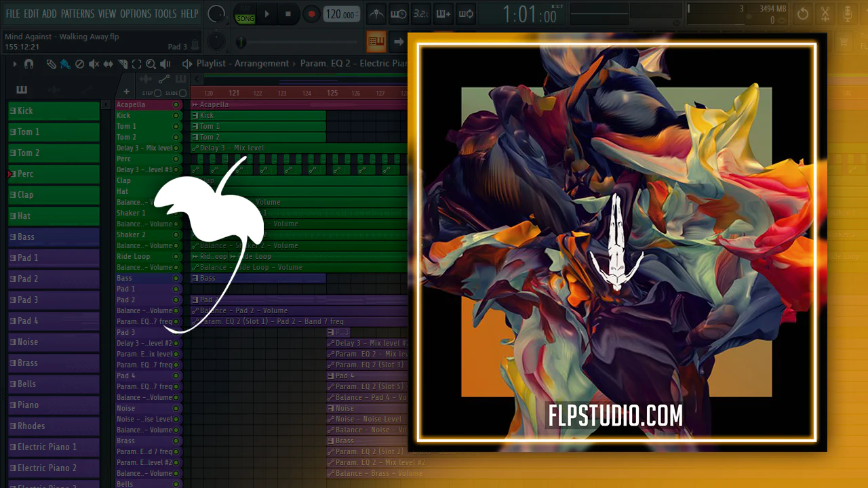Image resolution: width=868 pixels, height=488 pixels.
Task: Select the Zoom magnifier tool
Action: 151,64
